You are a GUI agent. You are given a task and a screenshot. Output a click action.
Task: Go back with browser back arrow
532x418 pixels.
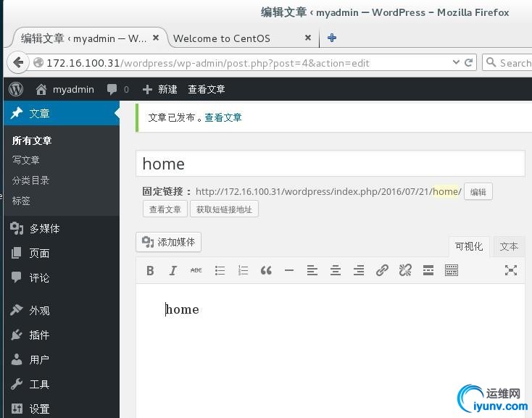pyautogui.click(x=18, y=62)
